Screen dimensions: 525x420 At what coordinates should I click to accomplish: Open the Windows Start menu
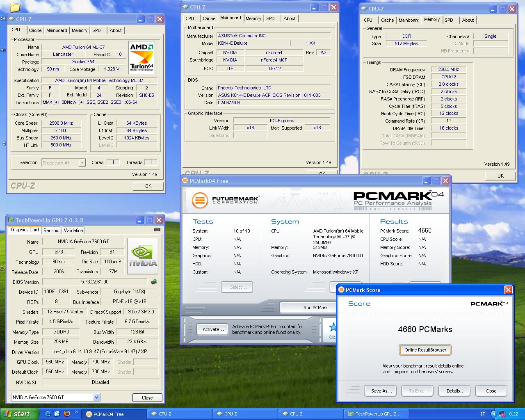coord(19,414)
